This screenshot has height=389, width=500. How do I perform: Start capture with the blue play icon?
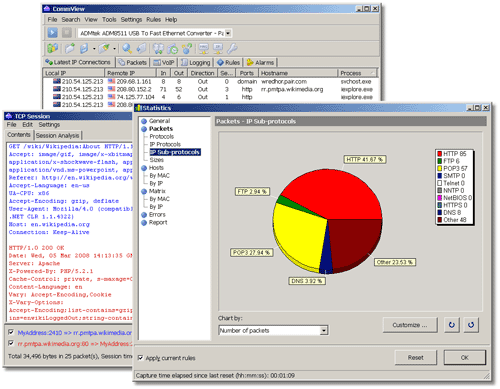click(52, 33)
